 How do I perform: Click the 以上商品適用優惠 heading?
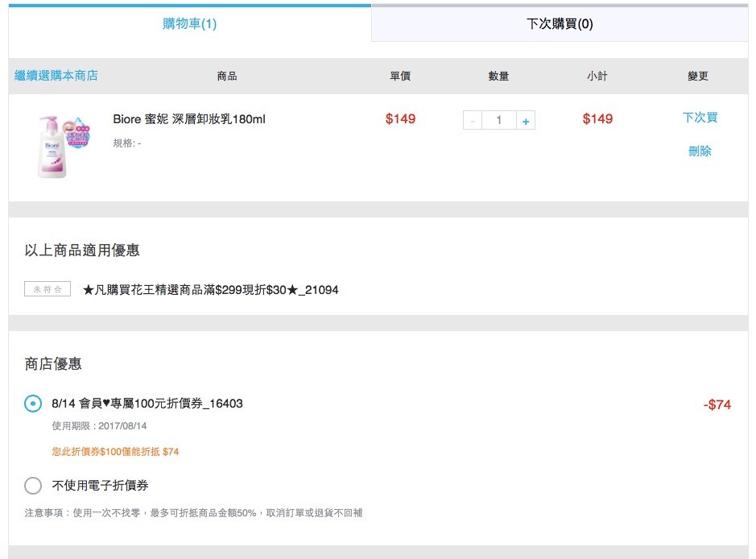[82, 251]
